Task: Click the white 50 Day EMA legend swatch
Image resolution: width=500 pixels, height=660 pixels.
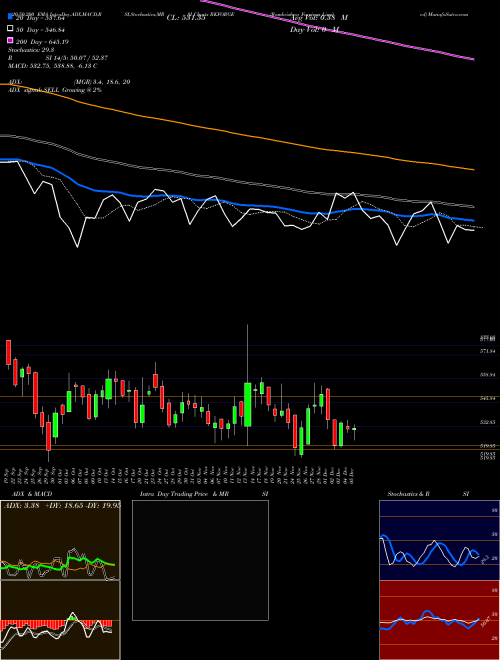Action: (10, 29)
